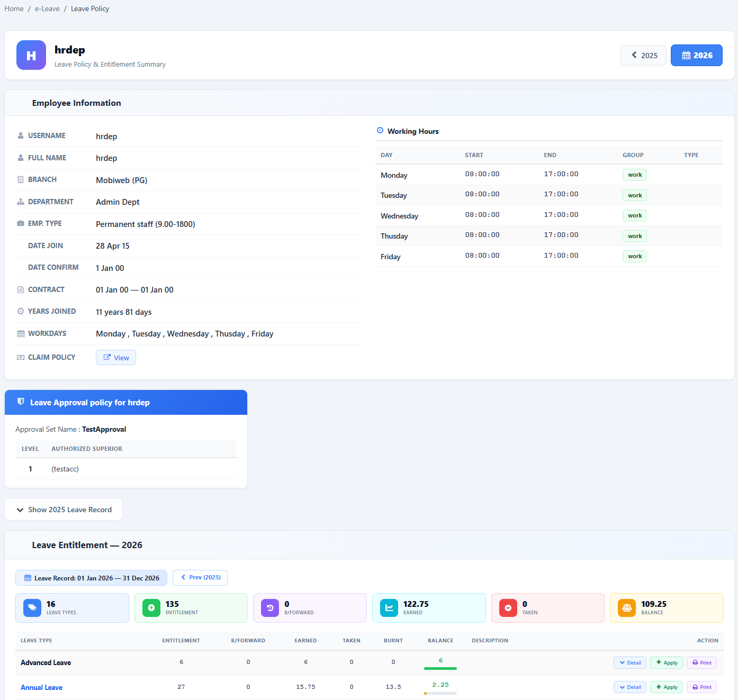The image size is (738, 700).
Task: Click the shield icon in Leave Approval header
Action: tap(21, 402)
